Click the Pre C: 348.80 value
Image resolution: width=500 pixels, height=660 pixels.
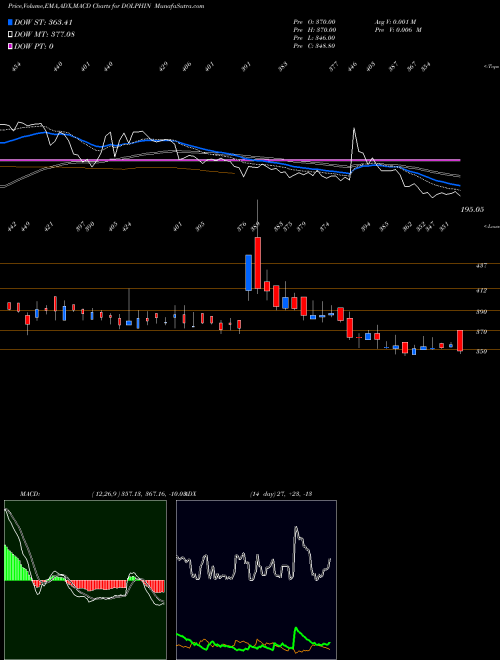point(314,46)
